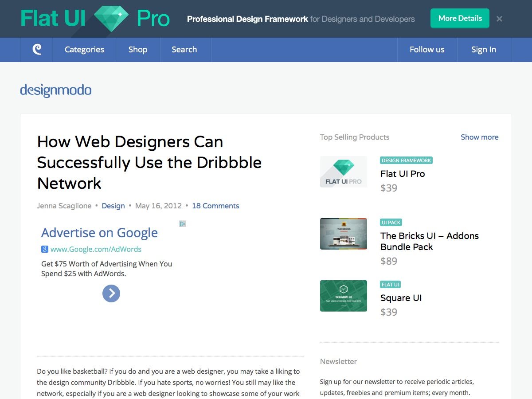Open the Flat UI Pro product title
The image size is (532, 399).
tap(403, 174)
